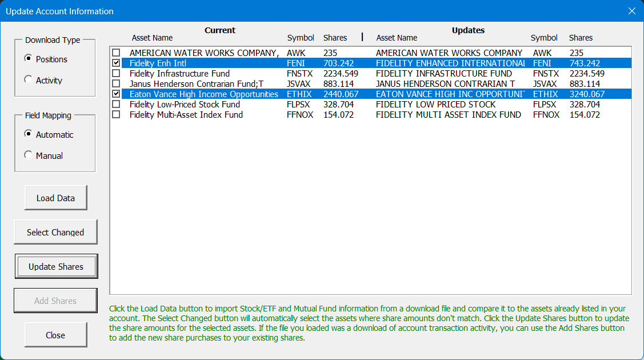Click the update name 'FIDELITY INFRASTRUCTURE FUND'

pos(444,74)
